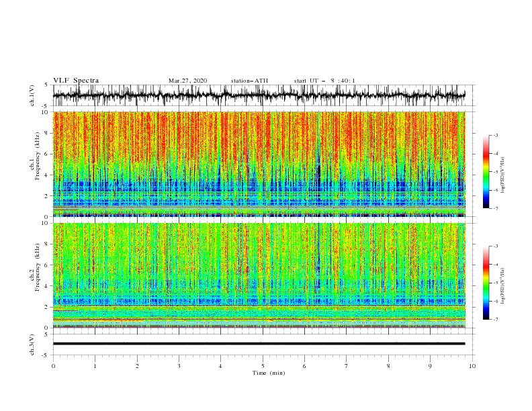Click the "-7" tick on lower color bar

pyautogui.click(x=496, y=320)
